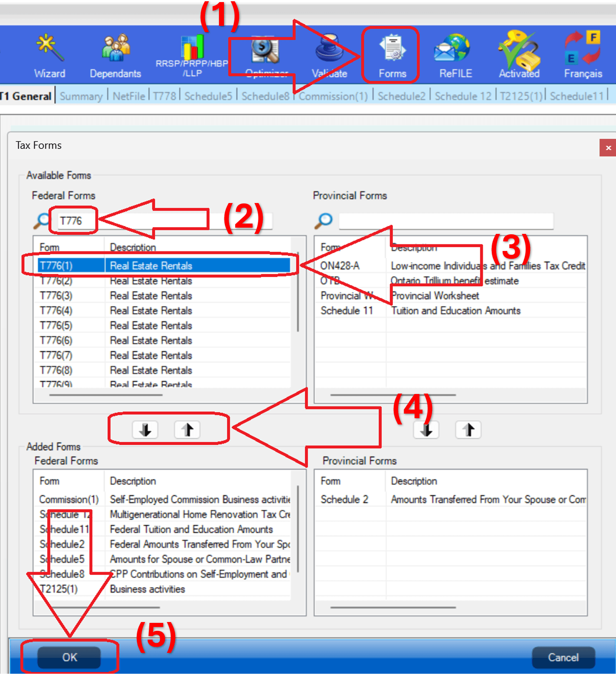The image size is (616, 675).
Task: Click the Federal Forms search magnifier
Action: [x=41, y=221]
